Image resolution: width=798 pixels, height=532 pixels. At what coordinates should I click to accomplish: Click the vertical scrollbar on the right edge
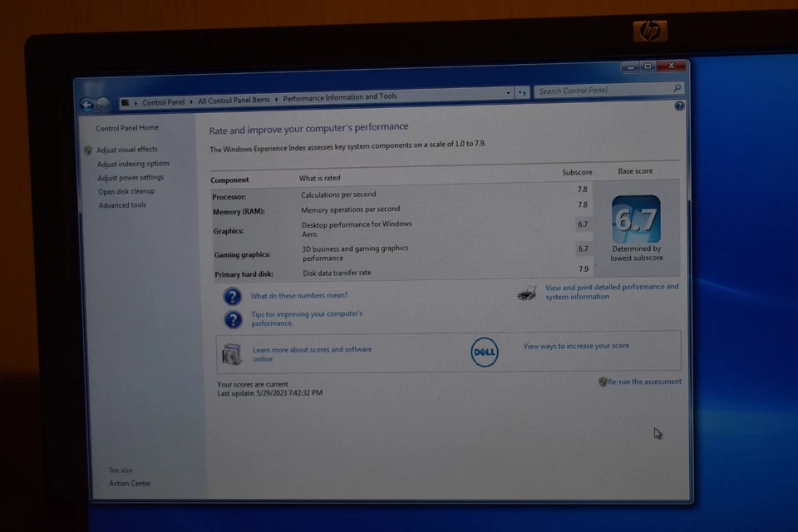(687, 249)
